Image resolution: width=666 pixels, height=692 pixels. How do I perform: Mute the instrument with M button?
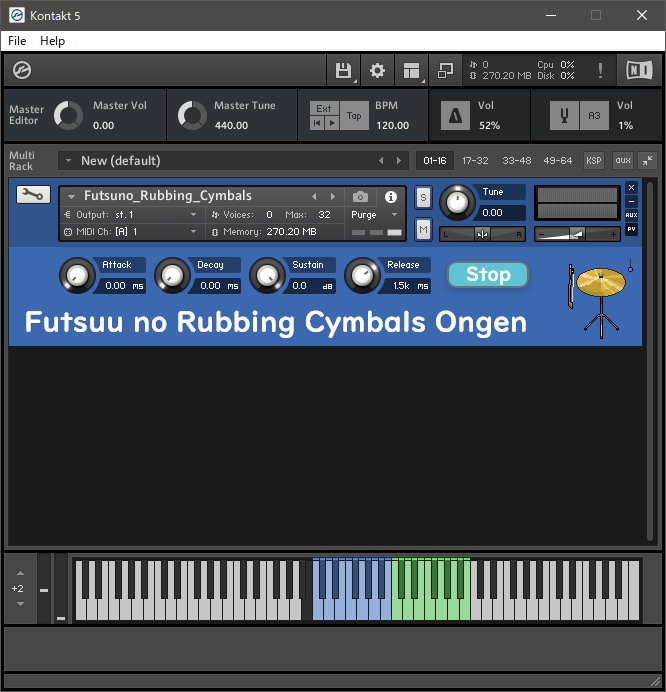click(423, 229)
